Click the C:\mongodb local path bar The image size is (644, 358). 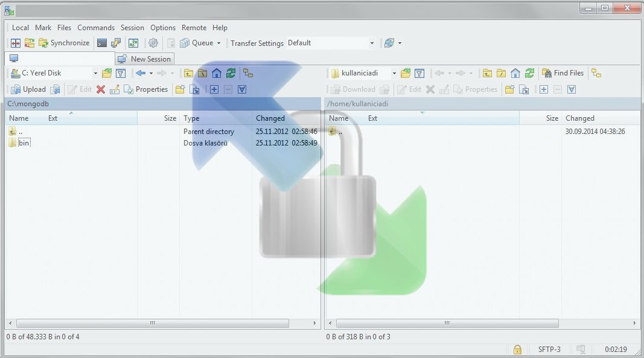pyautogui.click(x=163, y=104)
